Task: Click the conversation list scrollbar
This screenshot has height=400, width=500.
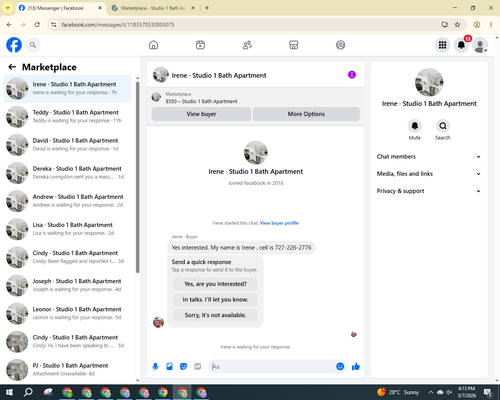Action: (137, 177)
